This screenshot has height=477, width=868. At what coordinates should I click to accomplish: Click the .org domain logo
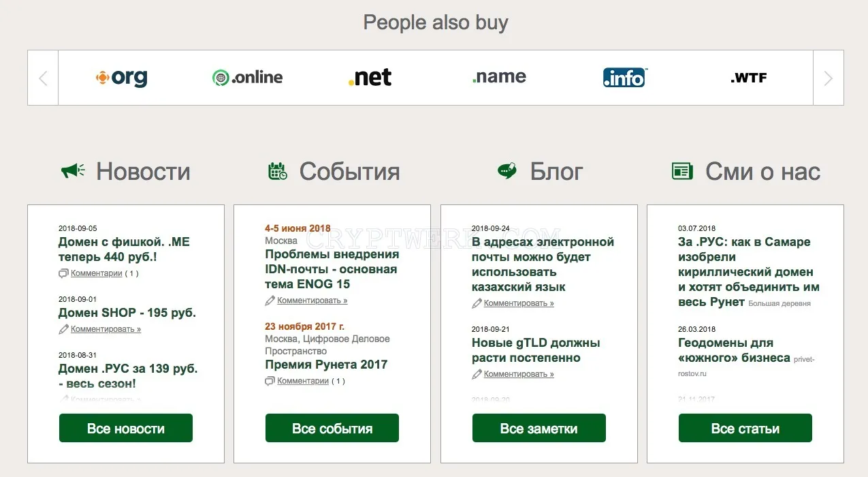click(x=121, y=78)
